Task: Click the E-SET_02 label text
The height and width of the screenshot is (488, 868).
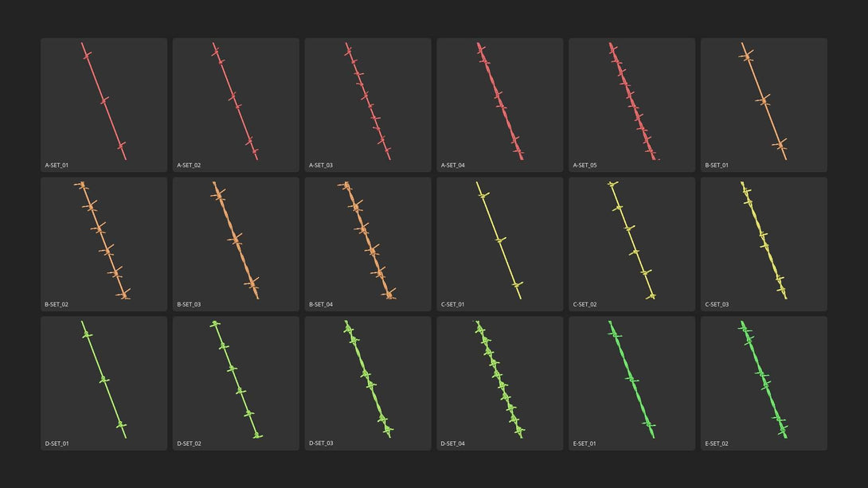Action: [717, 443]
